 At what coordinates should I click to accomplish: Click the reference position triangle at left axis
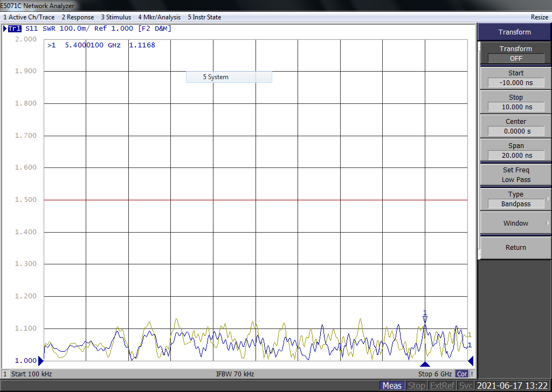click(x=41, y=360)
